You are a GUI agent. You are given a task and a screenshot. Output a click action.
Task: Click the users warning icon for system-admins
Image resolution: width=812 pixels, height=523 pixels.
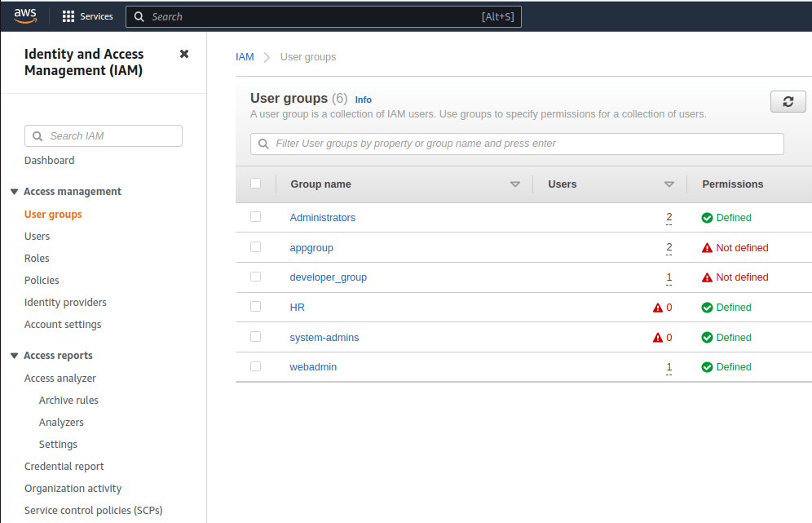658,338
